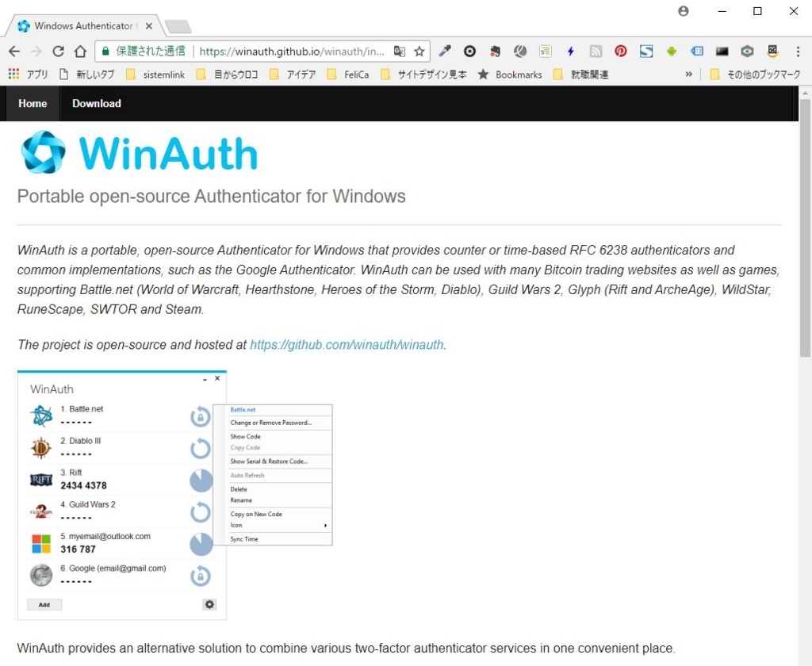Click the browser forward arrow
The width and height of the screenshot is (812, 666).
click(x=36, y=52)
